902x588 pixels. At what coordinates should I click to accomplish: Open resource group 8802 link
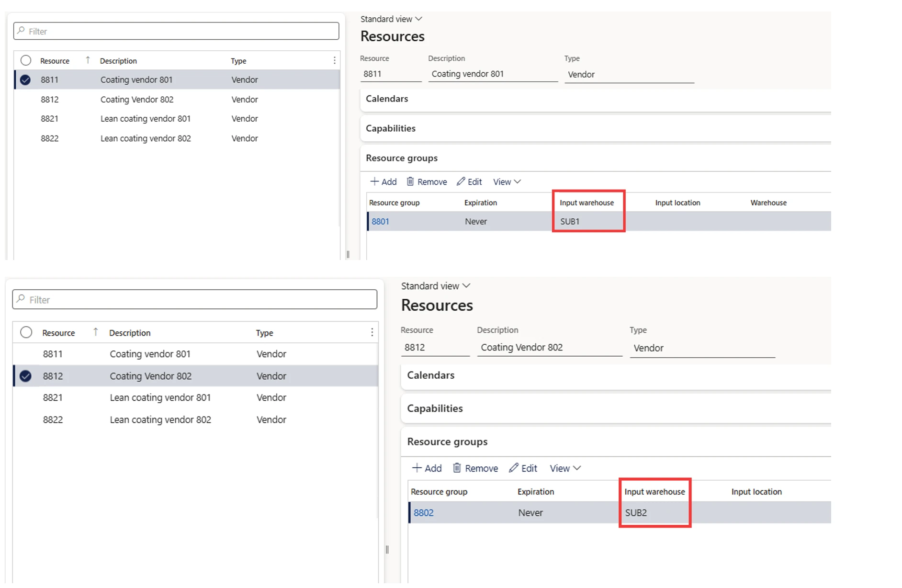tap(423, 513)
